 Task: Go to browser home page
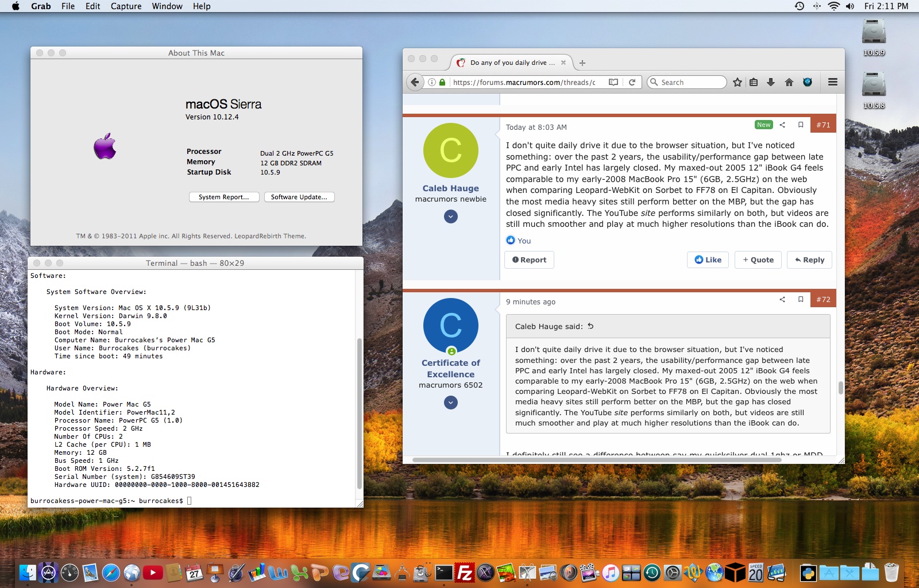(789, 82)
